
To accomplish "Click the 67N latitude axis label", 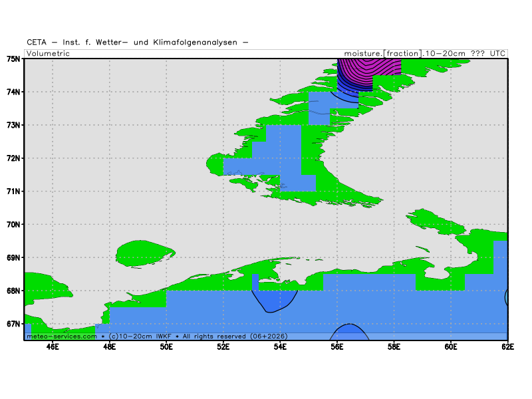I will tap(13, 324).
